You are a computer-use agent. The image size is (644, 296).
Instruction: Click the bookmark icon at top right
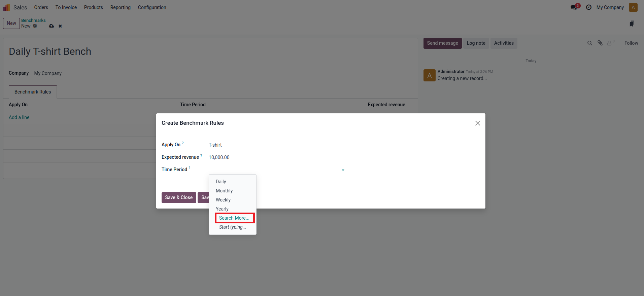point(632,24)
